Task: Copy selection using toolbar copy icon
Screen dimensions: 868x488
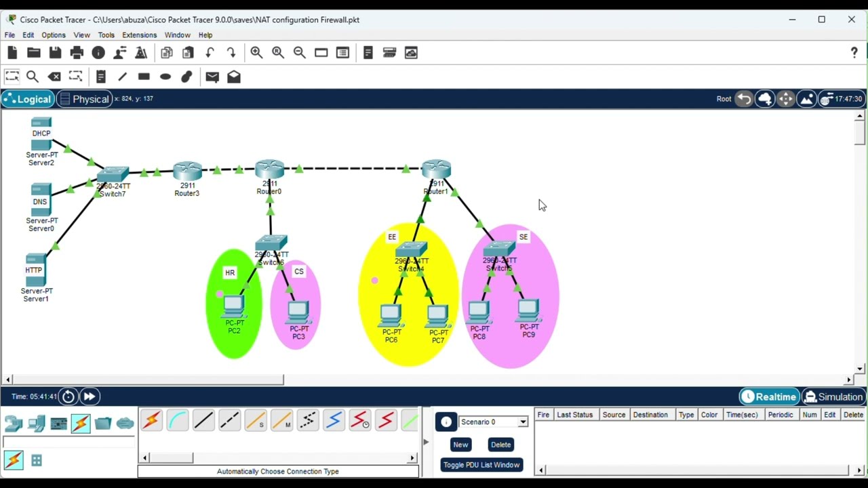Action: [167, 53]
